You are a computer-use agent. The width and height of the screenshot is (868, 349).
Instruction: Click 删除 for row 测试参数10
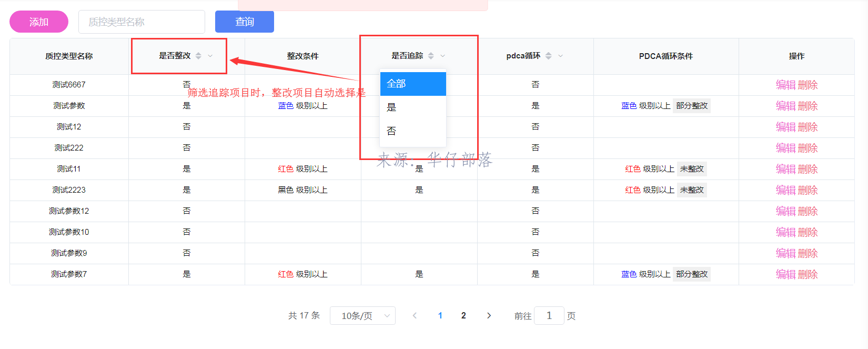[808, 232]
